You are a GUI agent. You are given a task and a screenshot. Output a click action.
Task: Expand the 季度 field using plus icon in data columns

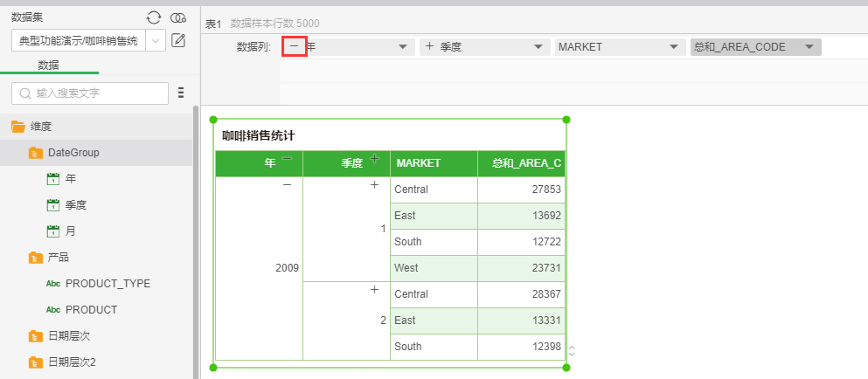click(429, 46)
